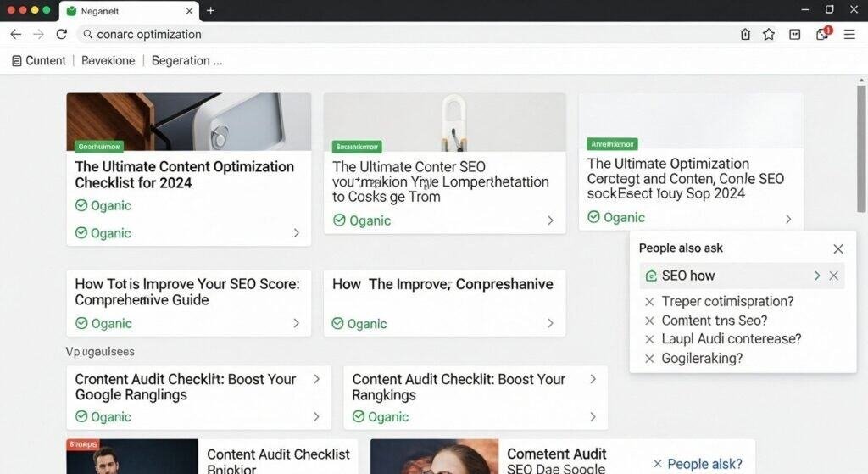Open the Bevekione tab
The image size is (868, 474).
click(x=108, y=61)
